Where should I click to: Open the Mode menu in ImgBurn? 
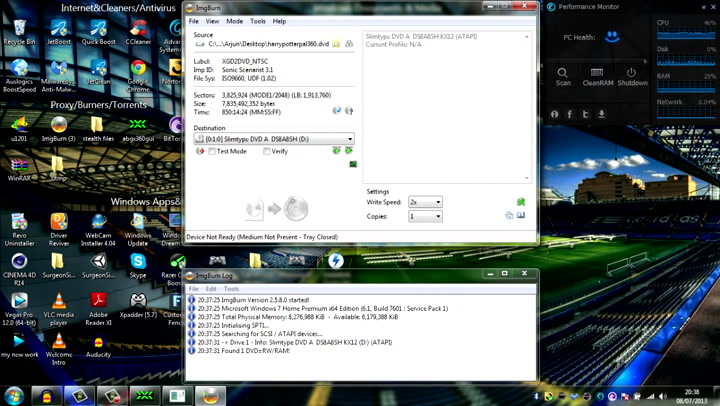(x=234, y=21)
